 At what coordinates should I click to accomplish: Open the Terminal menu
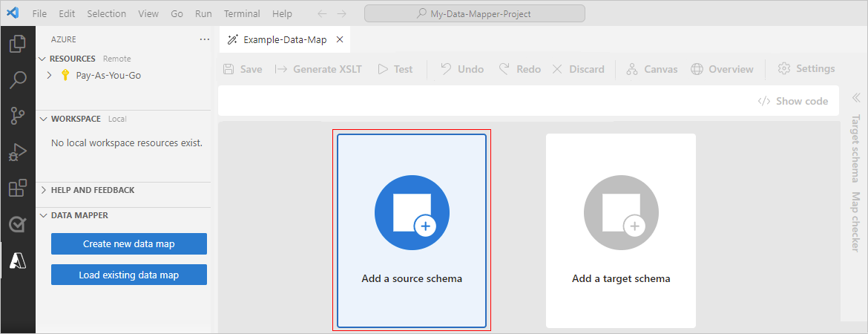tap(241, 13)
